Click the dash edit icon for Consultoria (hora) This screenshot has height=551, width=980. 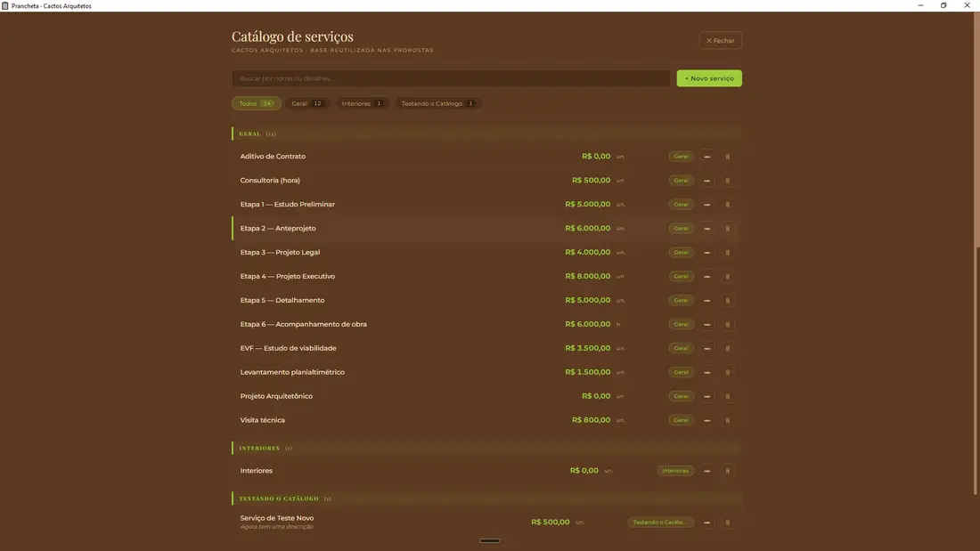tap(706, 181)
